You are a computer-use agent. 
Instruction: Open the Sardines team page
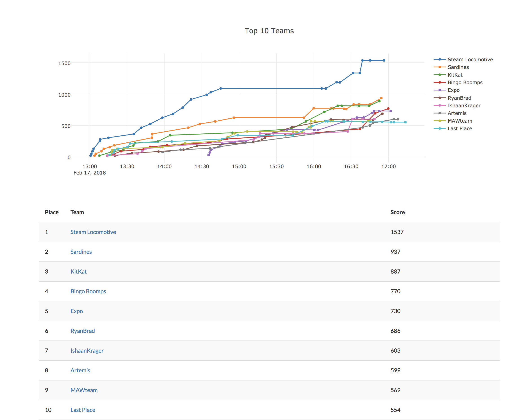pos(81,252)
